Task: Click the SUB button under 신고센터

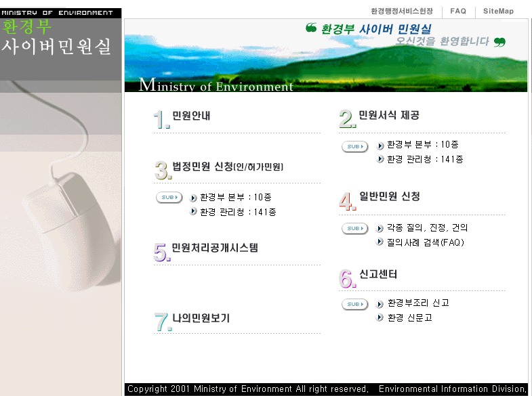Action: tap(355, 304)
